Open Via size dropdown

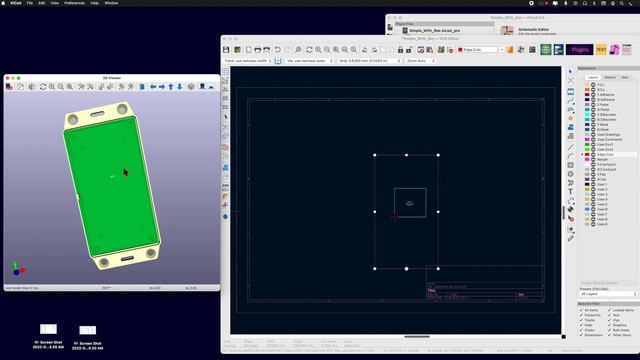(309, 61)
